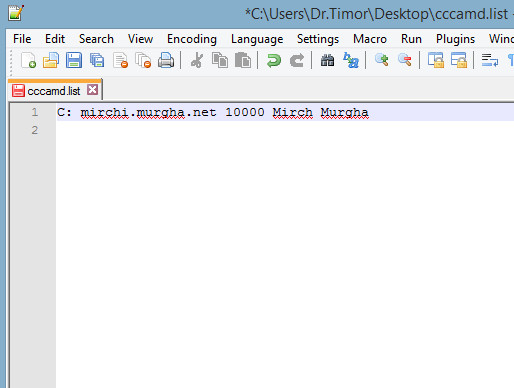Open the Edit menu
514x388 pixels.
click(x=55, y=39)
